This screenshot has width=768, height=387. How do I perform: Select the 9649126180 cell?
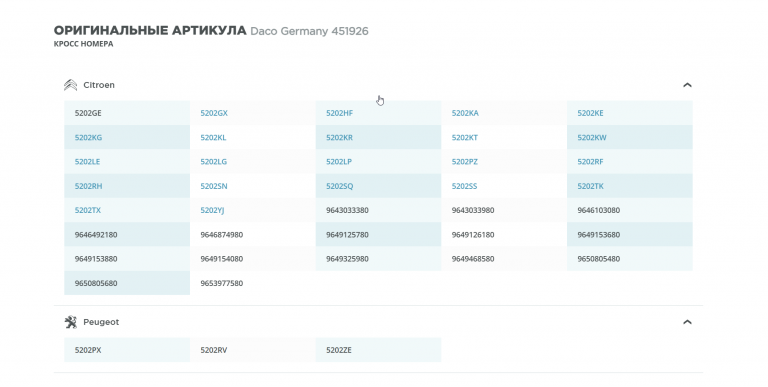coord(504,235)
